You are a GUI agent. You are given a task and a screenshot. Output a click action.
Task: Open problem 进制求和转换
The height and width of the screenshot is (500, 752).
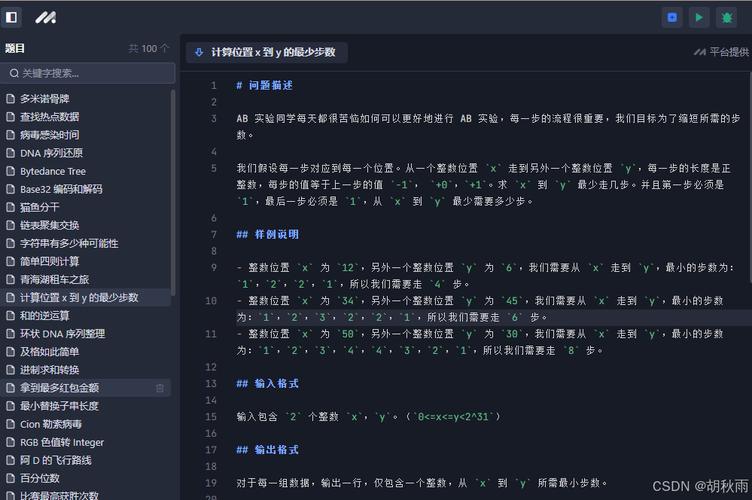[49, 370]
